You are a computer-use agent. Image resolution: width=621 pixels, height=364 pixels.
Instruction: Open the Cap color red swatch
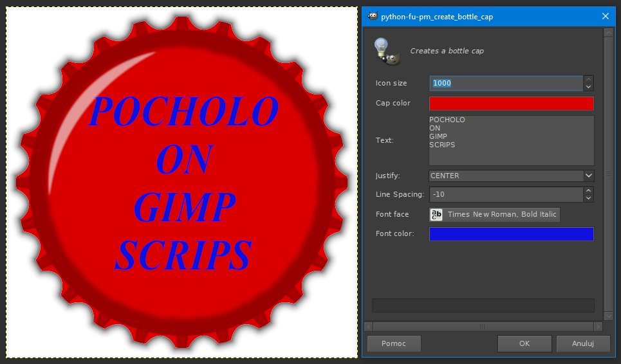[512, 104]
